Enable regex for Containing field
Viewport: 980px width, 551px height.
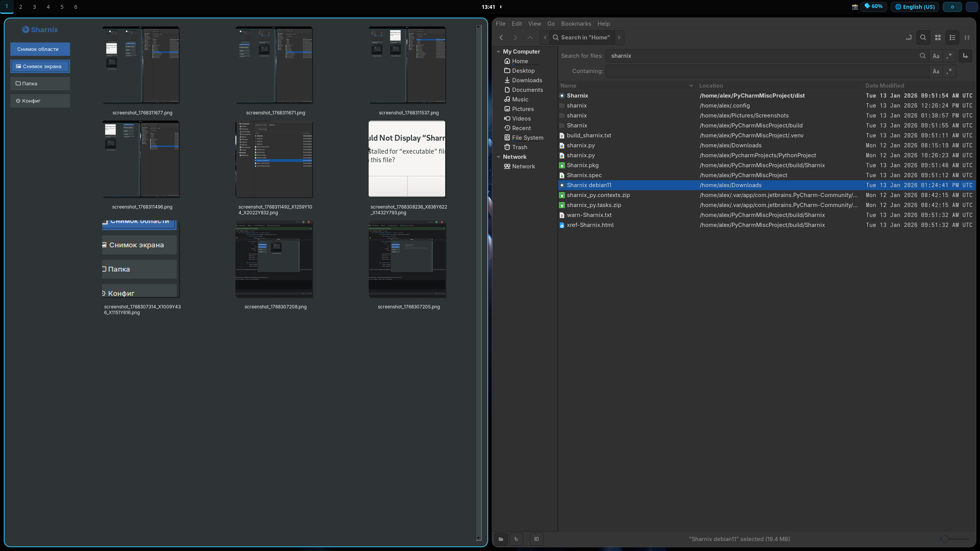(949, 71)
